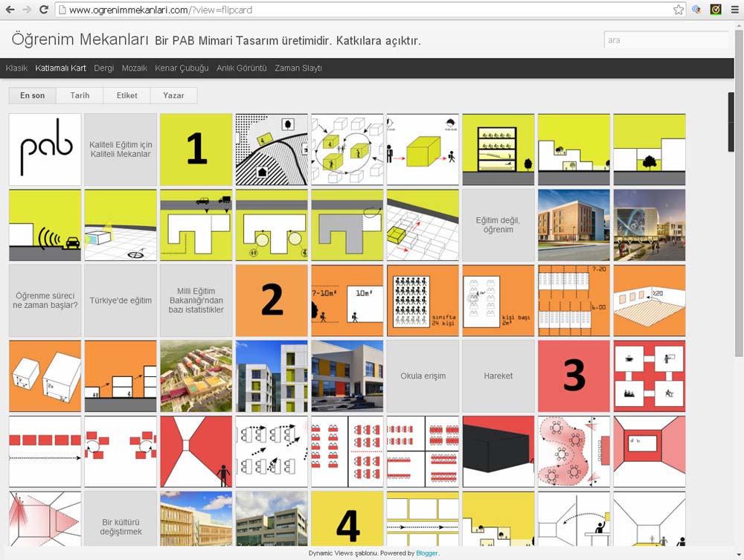Bookmark page with star icon
Viewport: 744px width, 560px height.
click(x=679, y=10)
